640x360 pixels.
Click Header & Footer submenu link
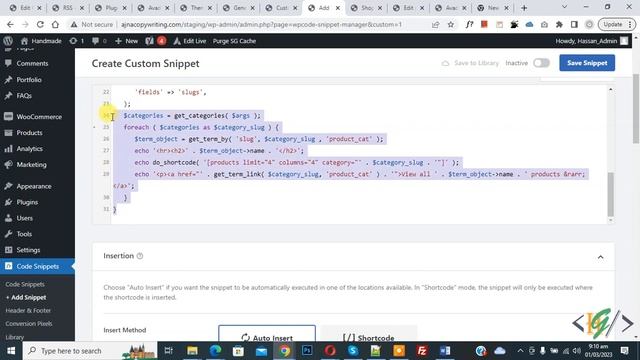(x=28, y=310)
